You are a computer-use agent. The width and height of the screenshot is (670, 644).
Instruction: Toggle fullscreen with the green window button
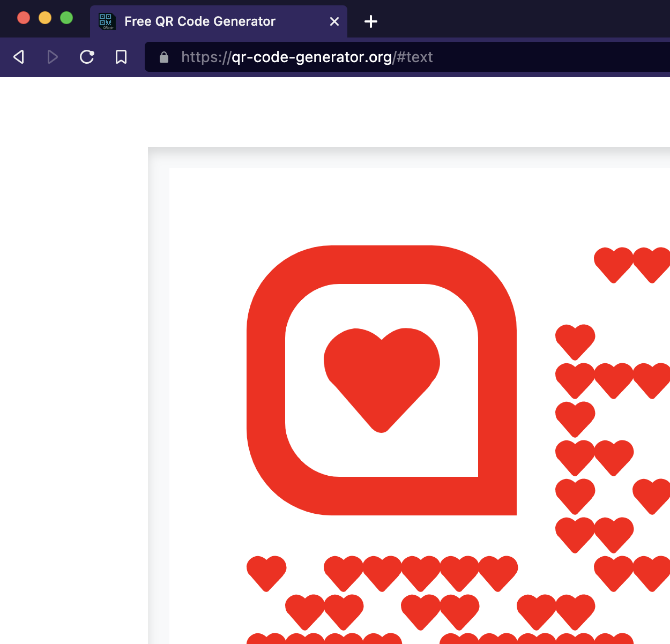tap(66, 17)
